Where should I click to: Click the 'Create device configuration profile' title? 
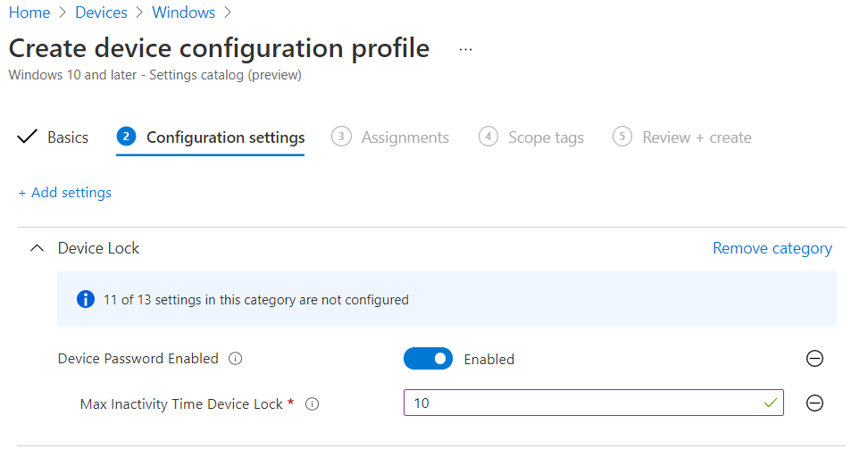tap(219, 48)
